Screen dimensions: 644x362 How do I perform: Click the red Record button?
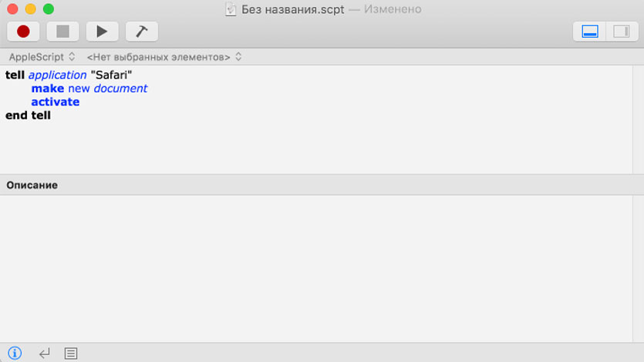tap(23, 32)
